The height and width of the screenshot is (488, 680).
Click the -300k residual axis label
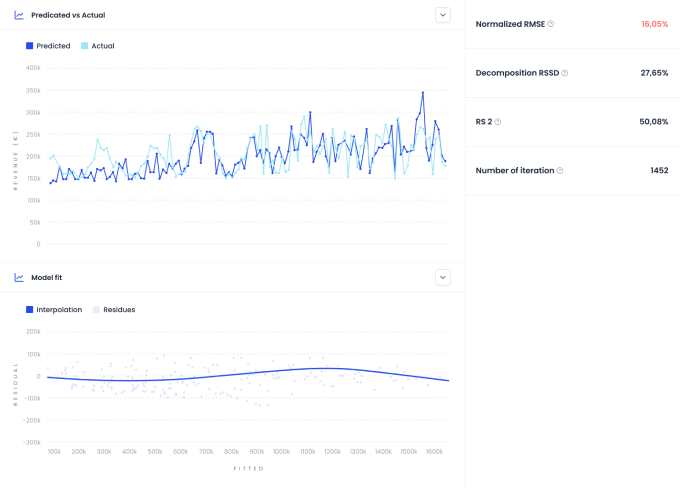click(32, 442)
